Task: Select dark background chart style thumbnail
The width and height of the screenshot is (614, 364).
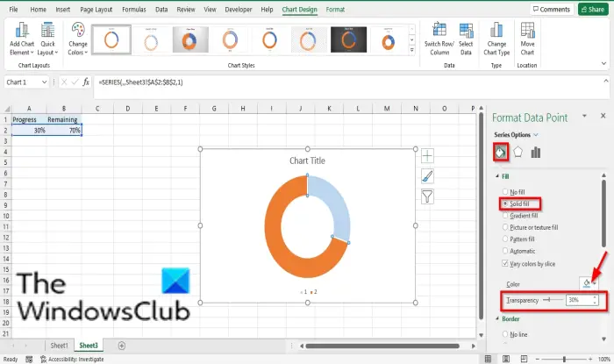Action: (x=348, y=39)
